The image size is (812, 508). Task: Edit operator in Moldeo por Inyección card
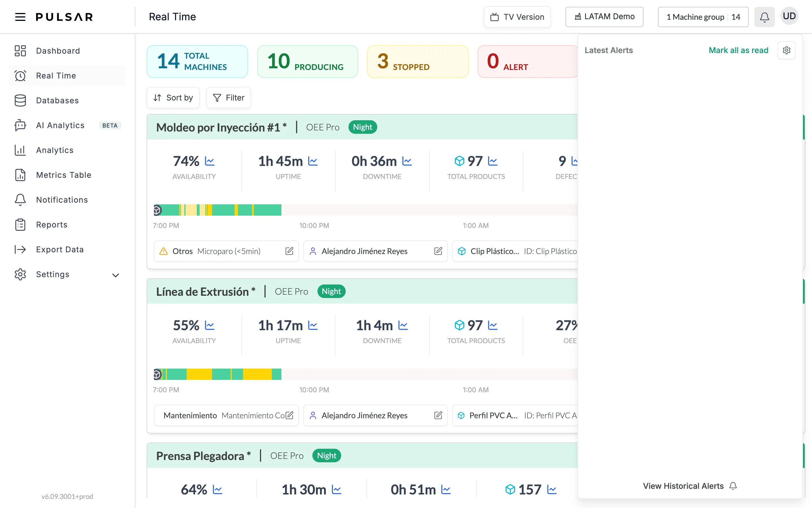point(438,251)
